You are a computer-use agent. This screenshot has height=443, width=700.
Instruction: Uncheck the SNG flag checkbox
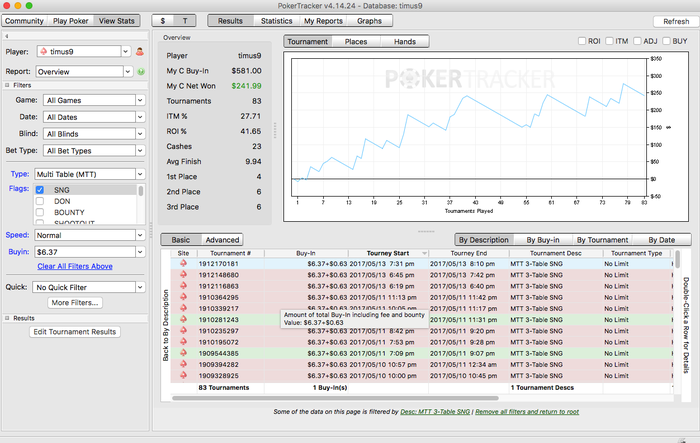pos(39,189)
